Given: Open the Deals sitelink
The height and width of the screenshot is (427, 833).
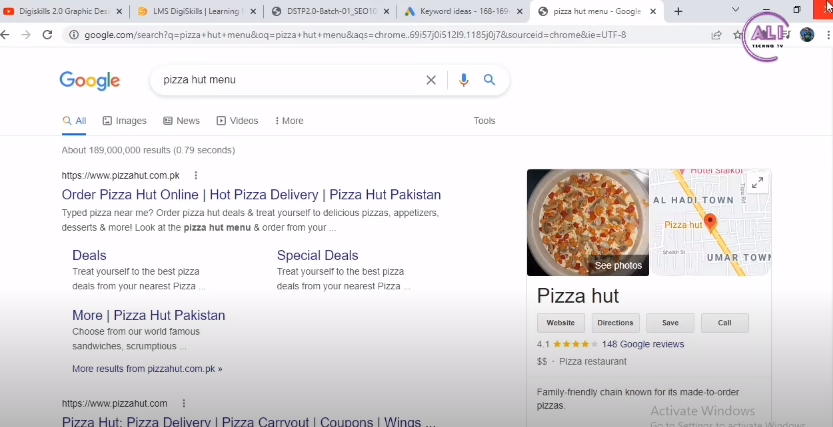Looking at the screenshot, I should (x=89, y=255).
